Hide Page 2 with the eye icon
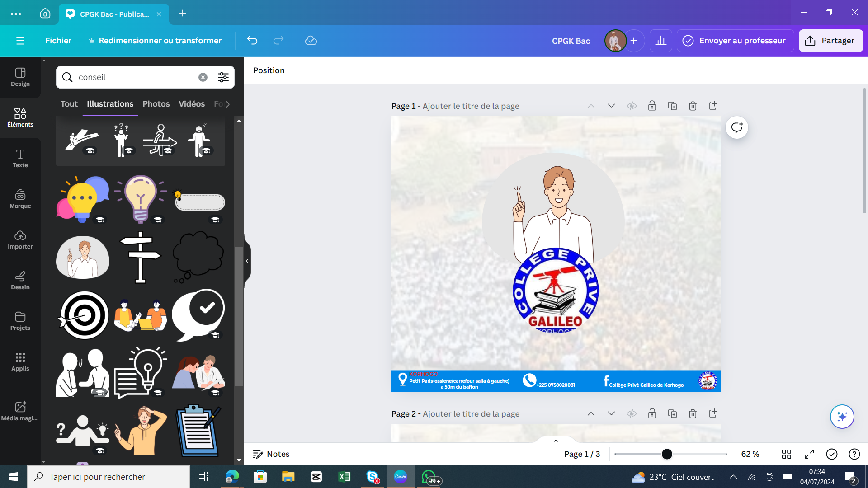868x488 pixels. (x=632, y=414)
